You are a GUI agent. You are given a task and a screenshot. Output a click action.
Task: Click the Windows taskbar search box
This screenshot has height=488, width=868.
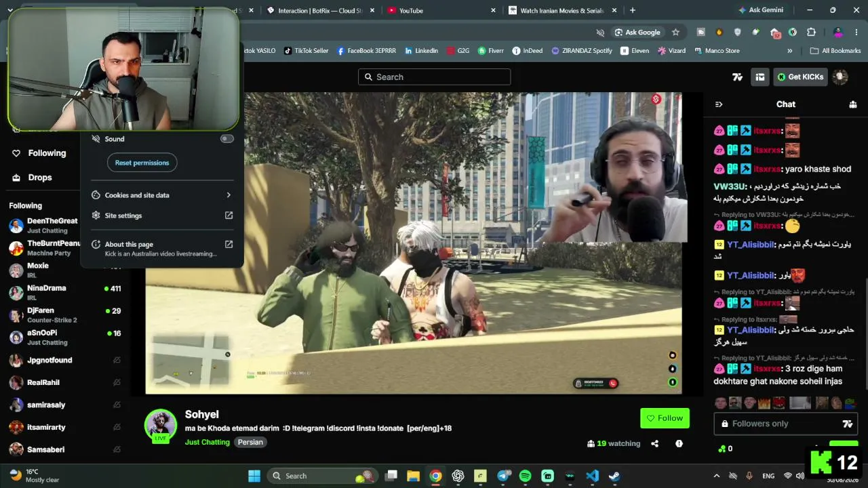tap(322, 476)
